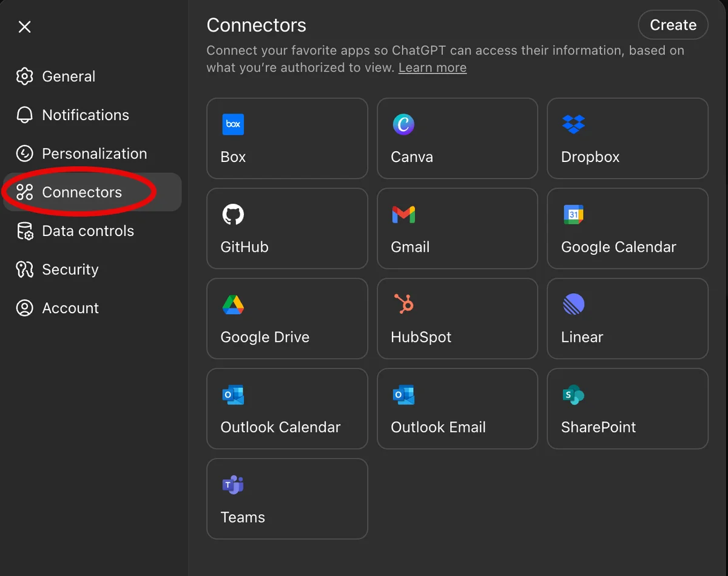This screenshot has height=576, width=728.
Task: Click the GitHub octocat icon
Action: 233,214
